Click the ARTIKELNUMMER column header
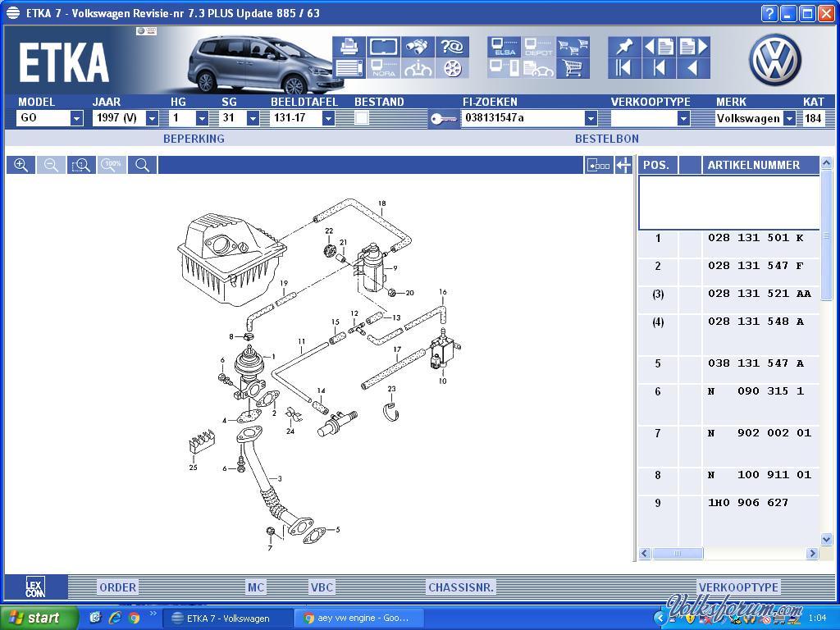 760,165
